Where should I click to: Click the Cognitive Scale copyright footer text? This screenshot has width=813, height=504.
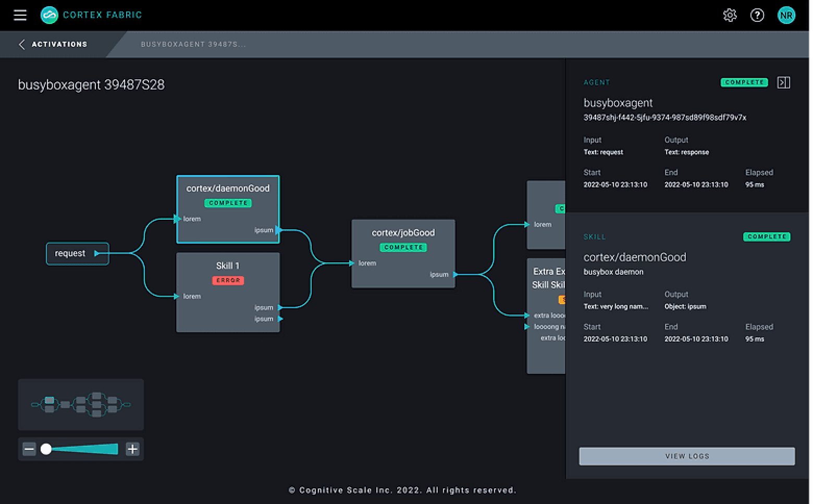[x=402, y=490]
